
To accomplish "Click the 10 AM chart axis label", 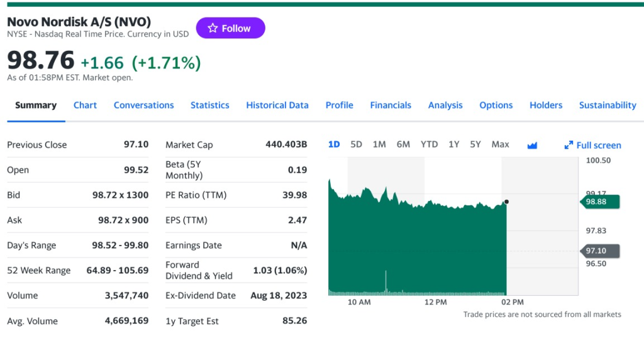I will pyautogui.click(x=359, y=302).
